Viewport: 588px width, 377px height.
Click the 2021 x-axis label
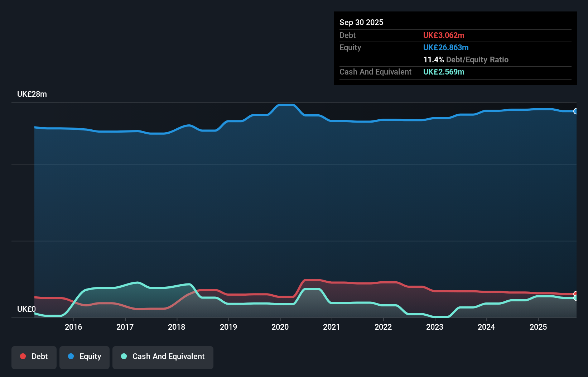pos(332,327)
